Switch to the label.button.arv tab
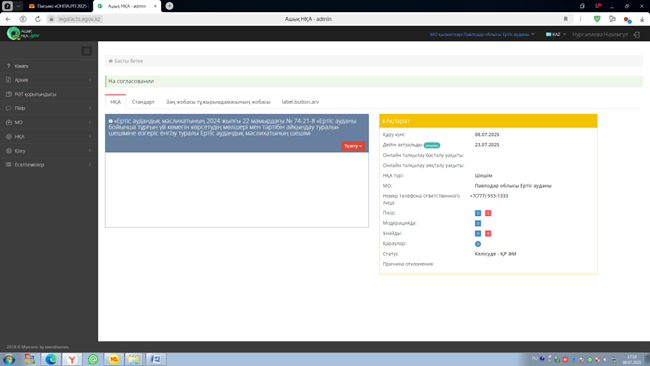Viewport: 650px width, 366px height. (300, 102)
